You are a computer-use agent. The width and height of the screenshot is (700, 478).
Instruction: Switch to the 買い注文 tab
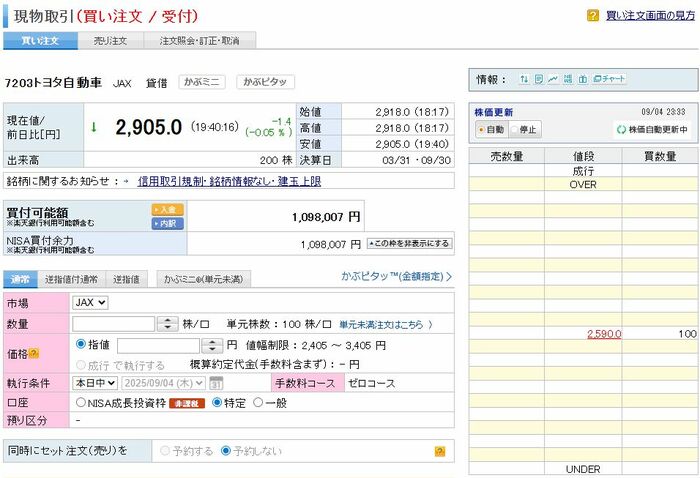point(40,41)
